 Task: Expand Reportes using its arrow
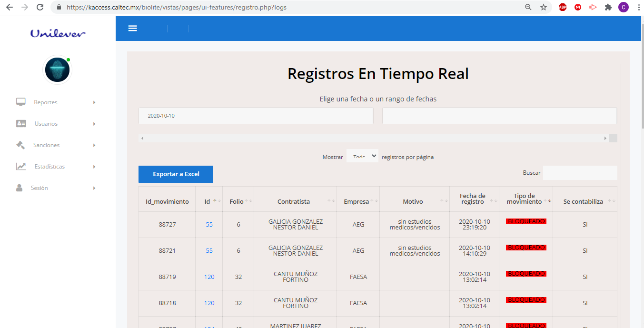click(x=94, y=102)
